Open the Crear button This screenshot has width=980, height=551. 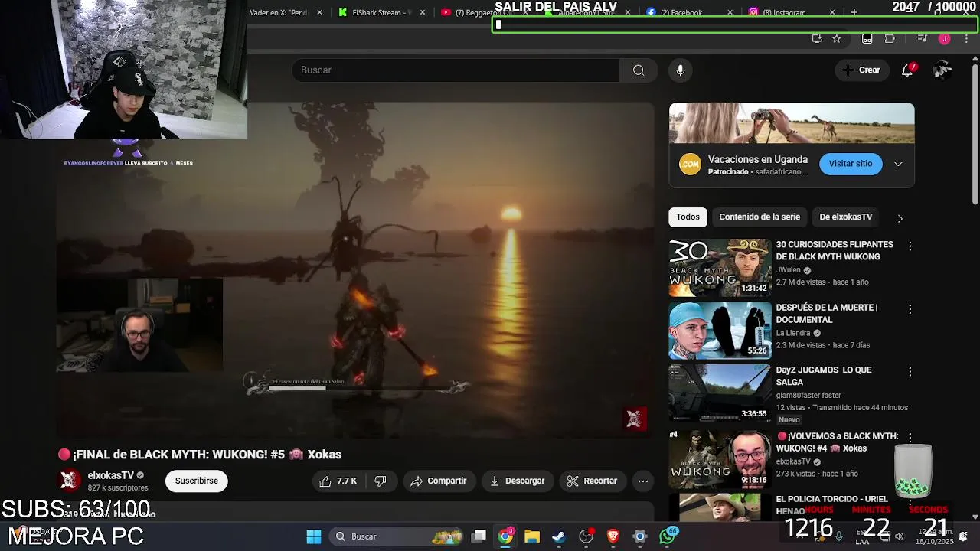pos(861,70)
